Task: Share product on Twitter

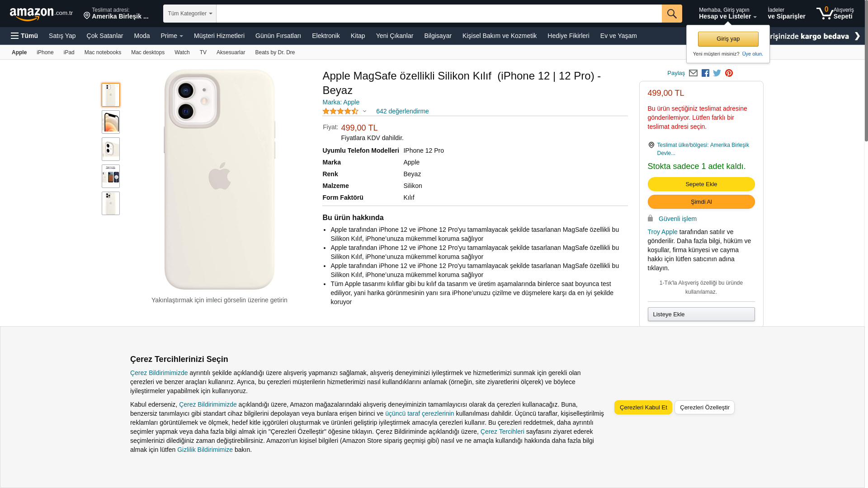Action: 717,73
